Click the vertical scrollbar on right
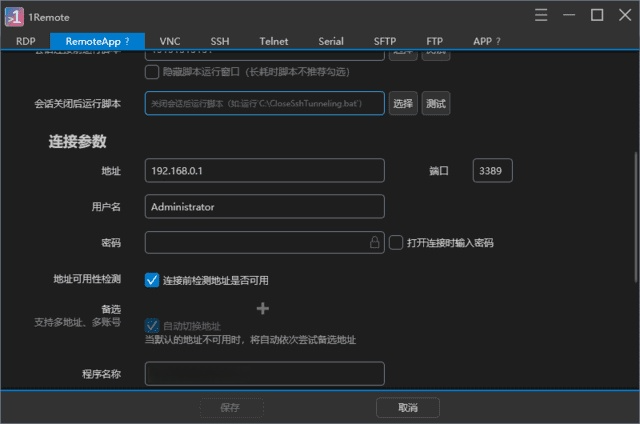Image resolution: width=640 pixels, height=424 pixels. click(635, 210)
